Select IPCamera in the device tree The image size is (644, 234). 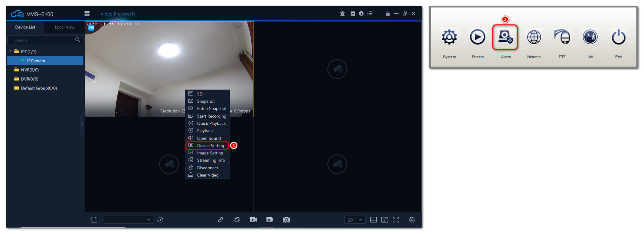[36, 61]
